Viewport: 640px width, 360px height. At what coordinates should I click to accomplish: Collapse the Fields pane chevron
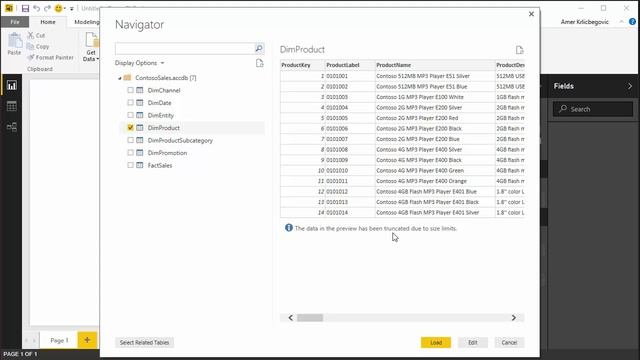630,86
